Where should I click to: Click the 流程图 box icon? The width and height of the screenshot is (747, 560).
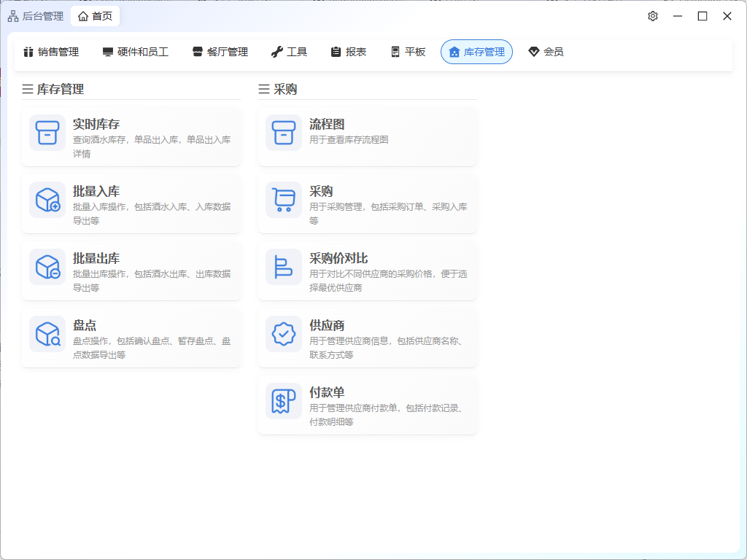click(284, 133)
